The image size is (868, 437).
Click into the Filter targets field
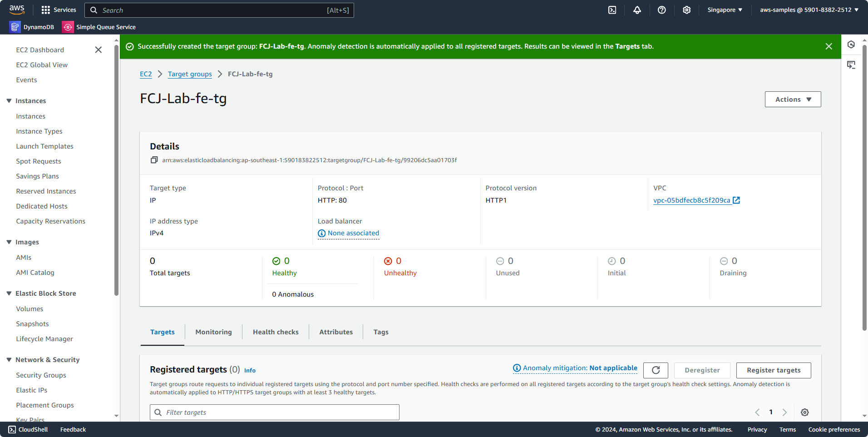click(275, 412)
